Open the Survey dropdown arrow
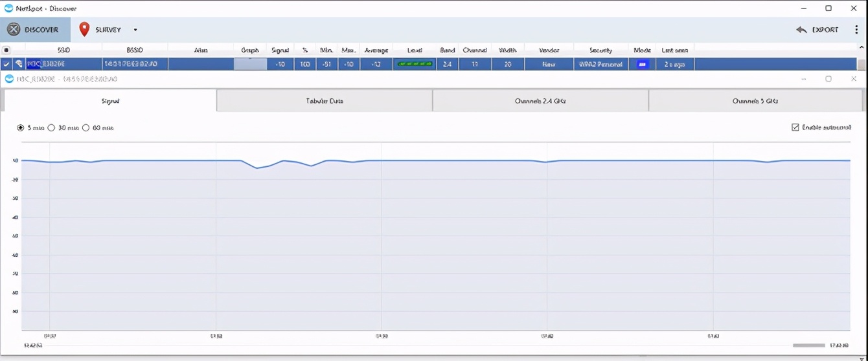Image resolution: width=868 pixels, height=361 pixels. (x=135, y=30)
